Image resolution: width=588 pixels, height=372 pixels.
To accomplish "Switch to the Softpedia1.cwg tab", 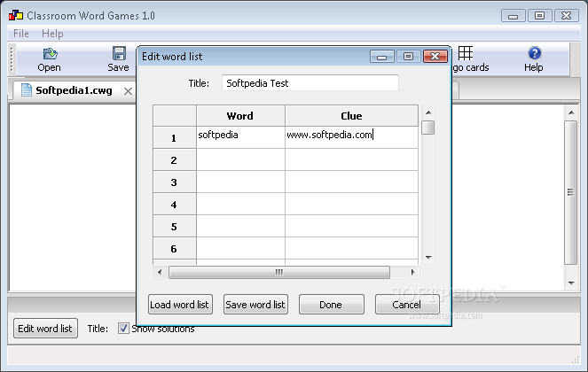I will pyautogui.click(x=74, y=90).
